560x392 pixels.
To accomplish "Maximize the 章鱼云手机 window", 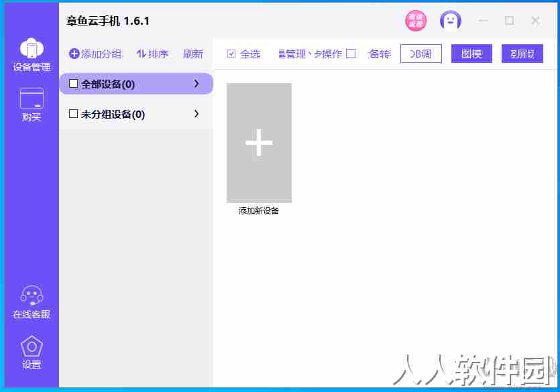I will pyautogui.click(x=509, y=20).
